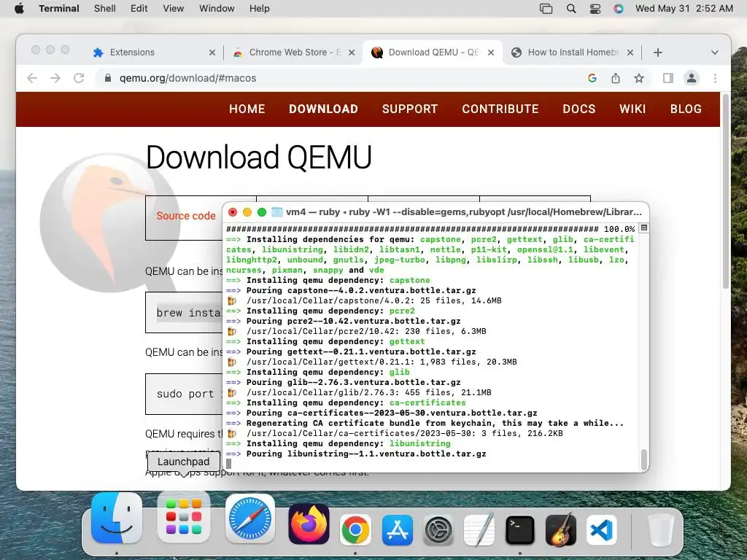
Task: Open Spotlight search in the menu bar
Action: (x=571, y=9)
